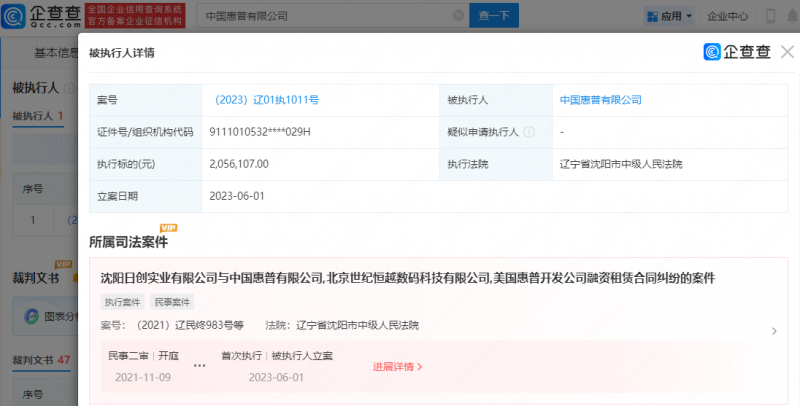Select the court name 辽宁省沈阳市中级人民法院 in the table
800x406 pixels.
click(x=621, y=164)
